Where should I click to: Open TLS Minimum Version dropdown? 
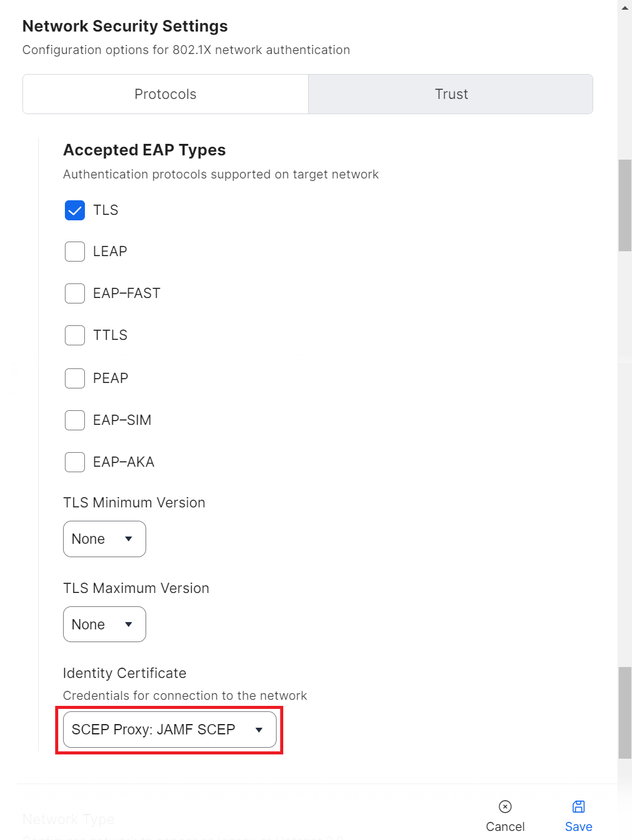pos(104,539)
